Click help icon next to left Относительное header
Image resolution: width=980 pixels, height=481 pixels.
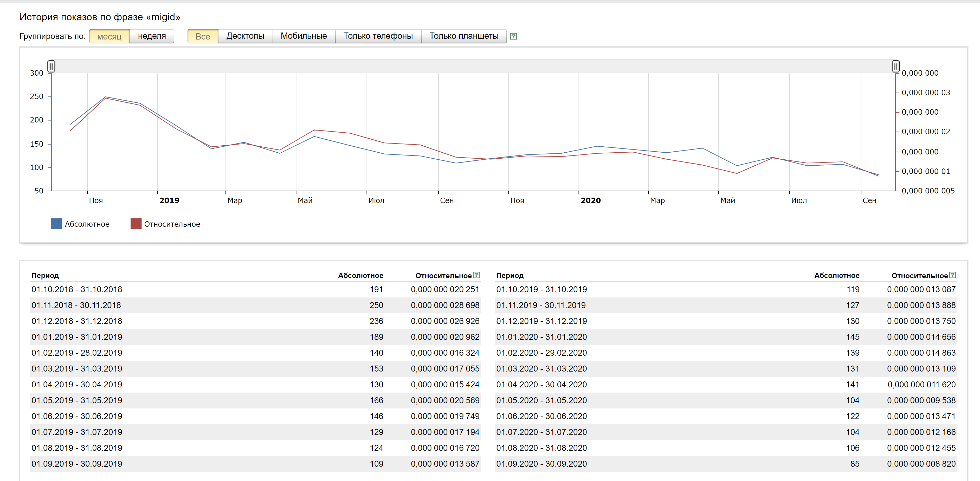[x=476, y=275]
